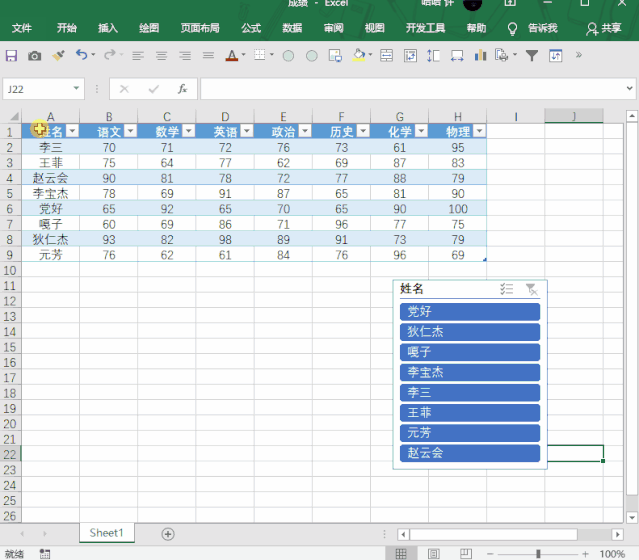
Task: Click the sort table icon beside the funnel
Action: point(555,55)
